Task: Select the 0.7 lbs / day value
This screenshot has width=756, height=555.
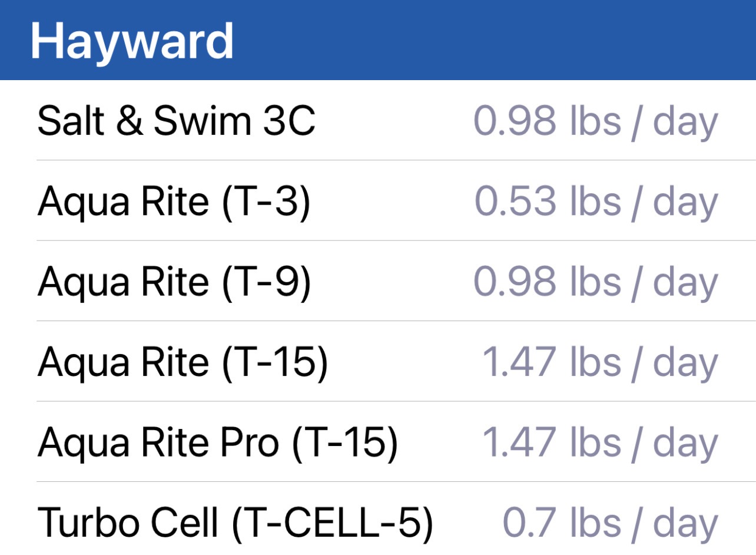Action: 610,523
